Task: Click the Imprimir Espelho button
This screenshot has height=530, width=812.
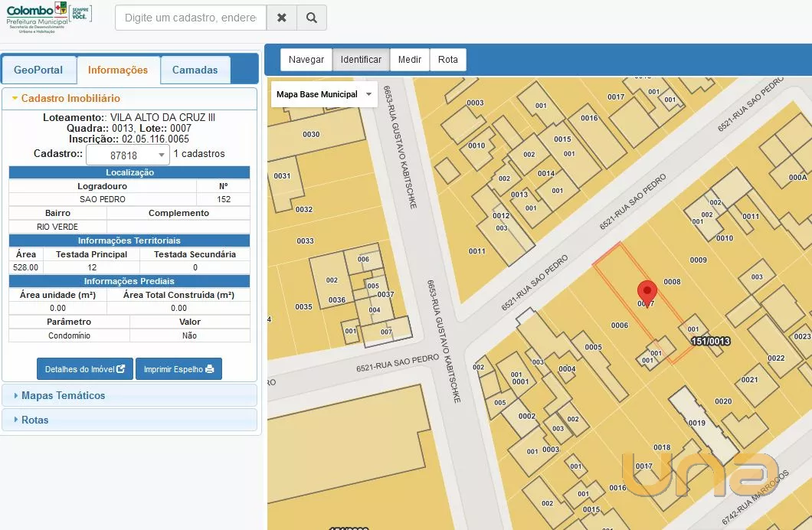Action: coord(178,369)
